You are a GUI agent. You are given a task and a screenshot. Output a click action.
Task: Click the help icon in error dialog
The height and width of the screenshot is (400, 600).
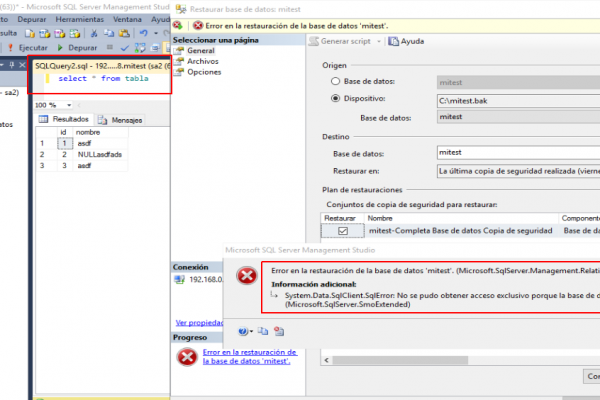pos(243,331)
